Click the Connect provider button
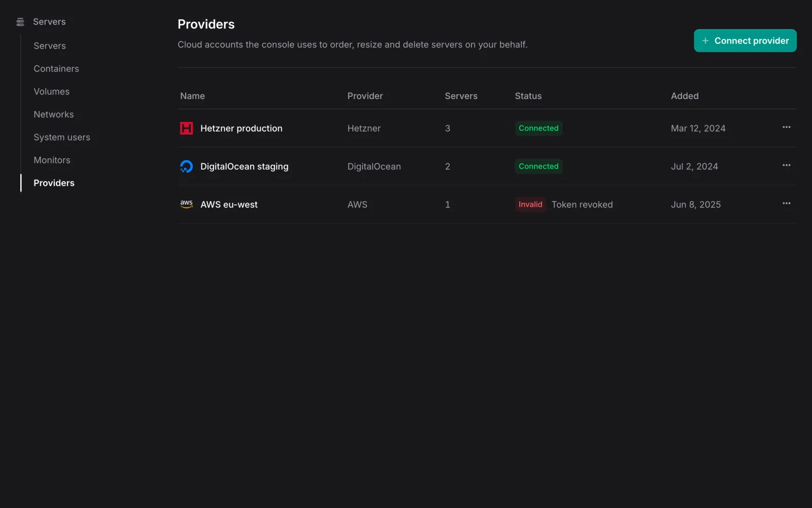 pos(745,41)
